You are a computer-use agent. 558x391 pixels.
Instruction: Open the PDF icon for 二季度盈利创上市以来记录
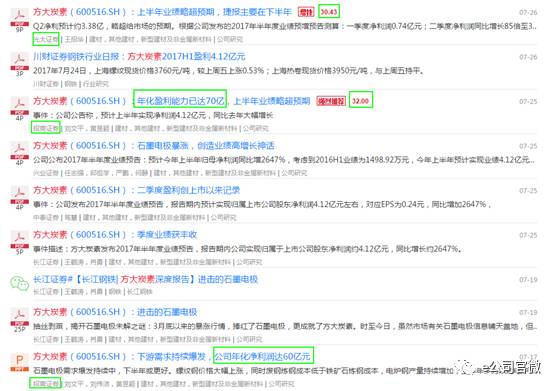click(x=20, y=198)
